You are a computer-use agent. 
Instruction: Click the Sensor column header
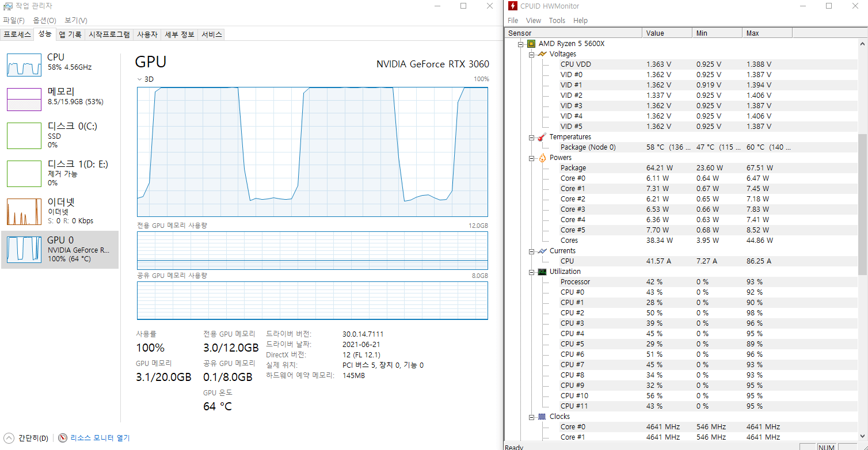tap(573, 33)
